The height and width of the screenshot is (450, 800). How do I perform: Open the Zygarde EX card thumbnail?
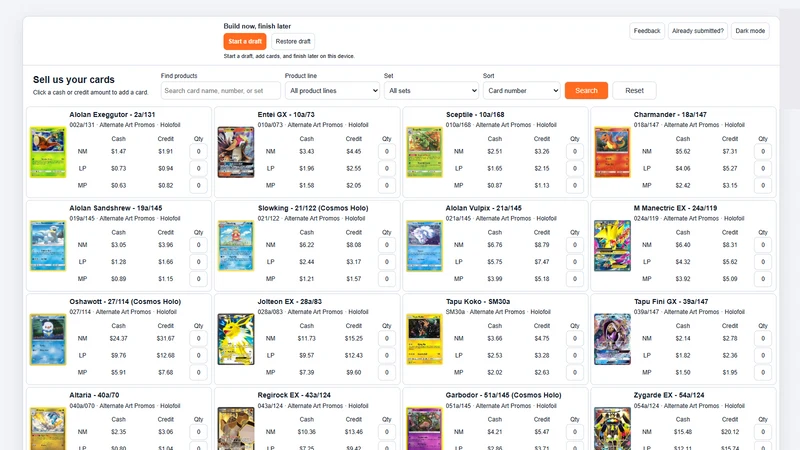pos(612,429)
